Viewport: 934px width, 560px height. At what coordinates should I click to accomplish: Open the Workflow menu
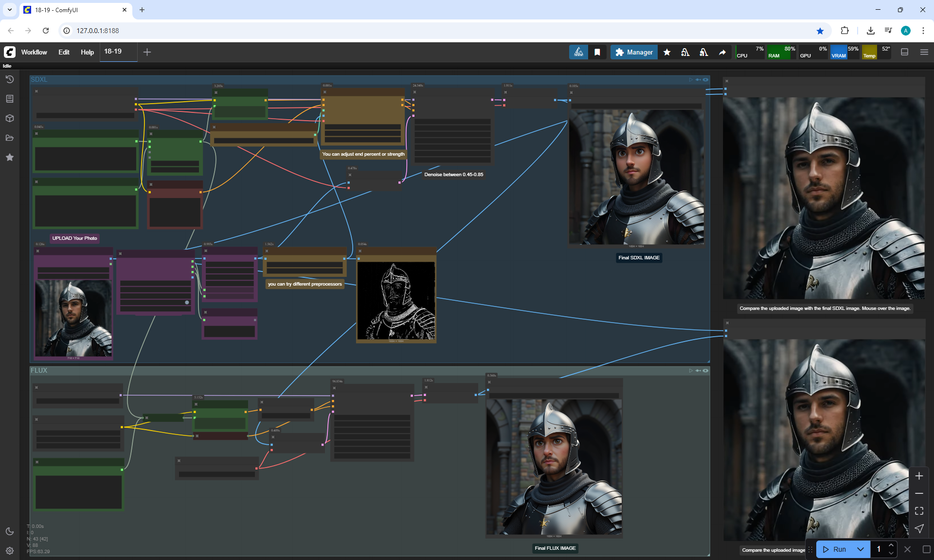pyautogui.click(x=34, y=52)
